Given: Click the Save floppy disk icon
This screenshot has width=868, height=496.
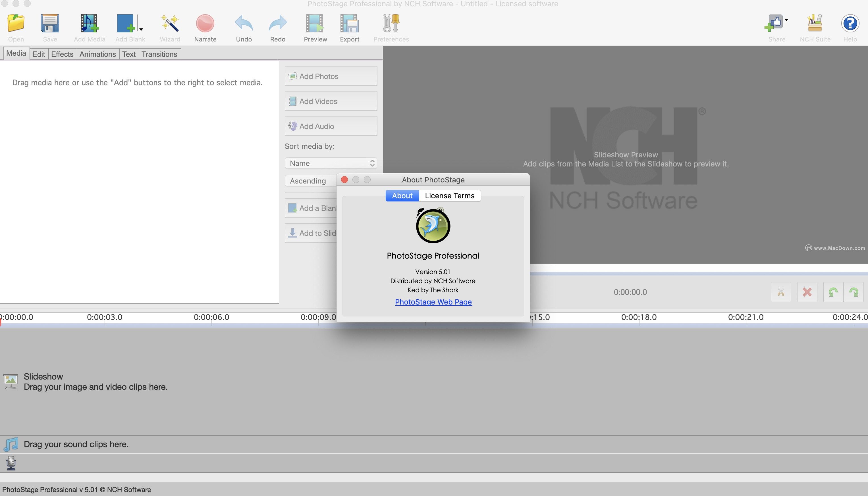Looking at the screenshot, I should click(x=50, y=23).
